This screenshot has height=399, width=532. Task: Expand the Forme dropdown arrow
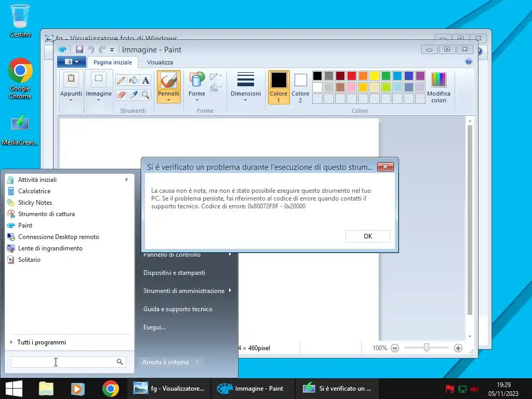coord(197,100)
